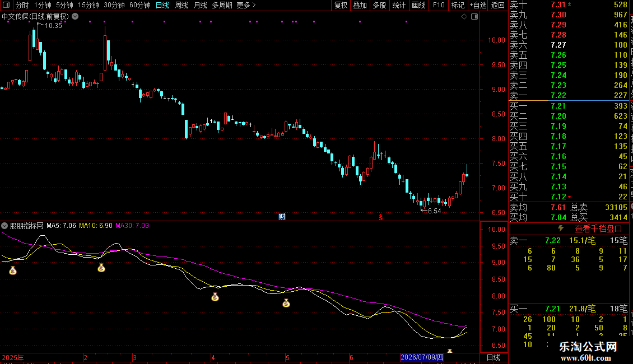Click the 标记 mark button
The width and height of the screenshot is (633, 364).
coord(458,5)
